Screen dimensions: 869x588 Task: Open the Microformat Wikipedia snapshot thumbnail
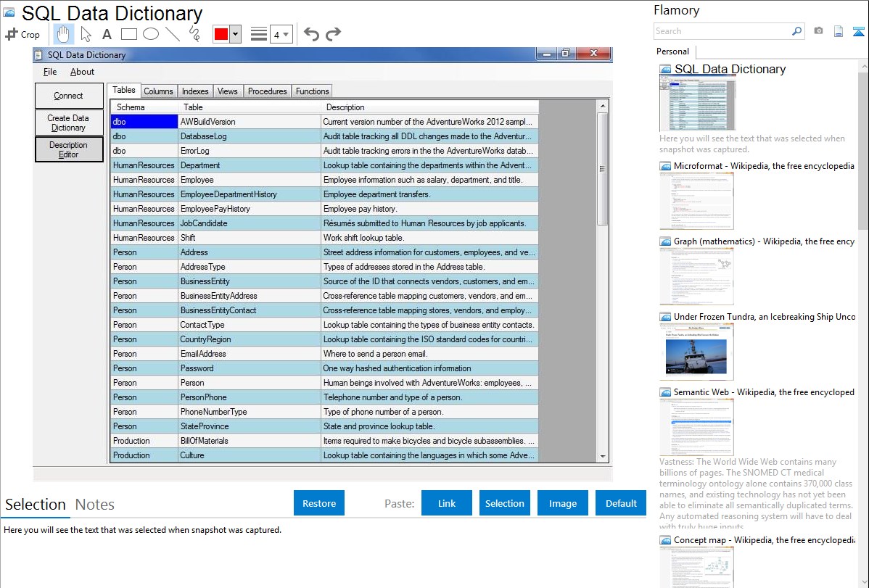[x=696, y=201]
